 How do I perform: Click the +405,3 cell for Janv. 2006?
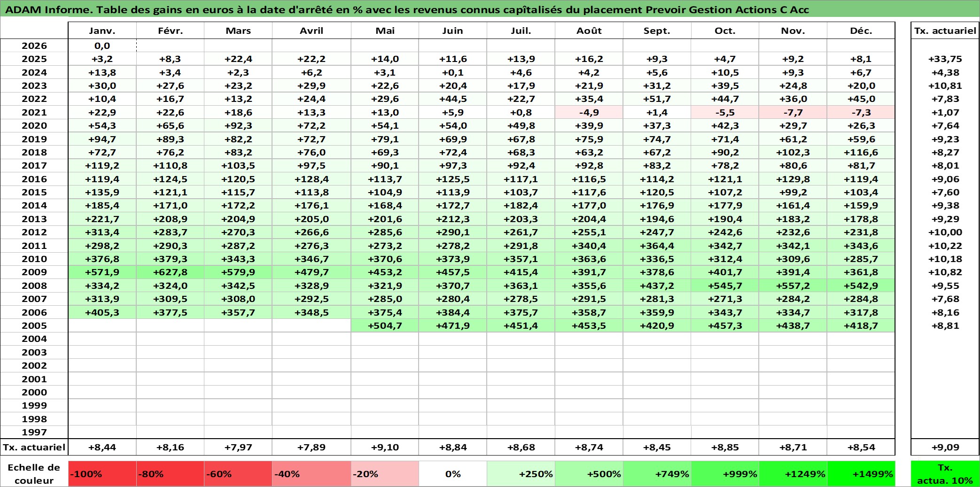point(102,312)
